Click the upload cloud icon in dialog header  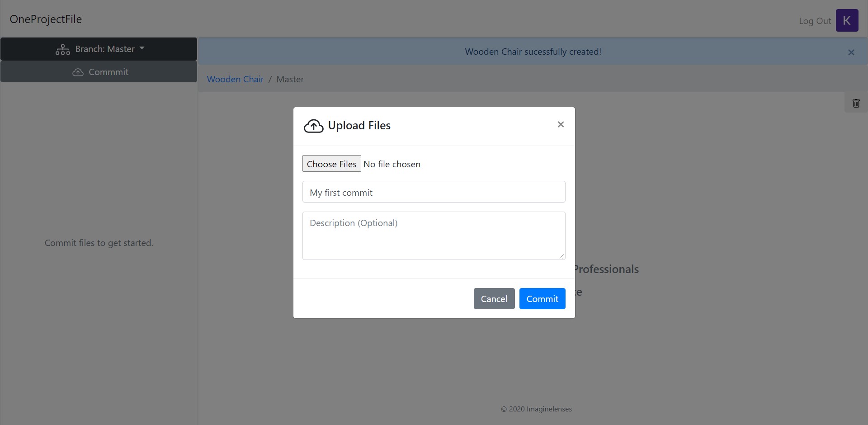point(313,126)
